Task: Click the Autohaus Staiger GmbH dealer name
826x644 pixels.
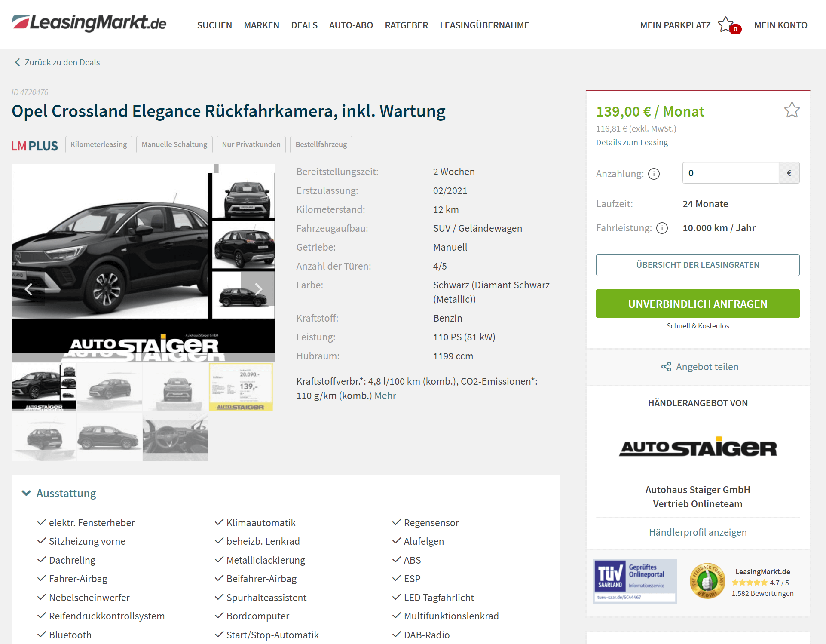Action: 698,490
